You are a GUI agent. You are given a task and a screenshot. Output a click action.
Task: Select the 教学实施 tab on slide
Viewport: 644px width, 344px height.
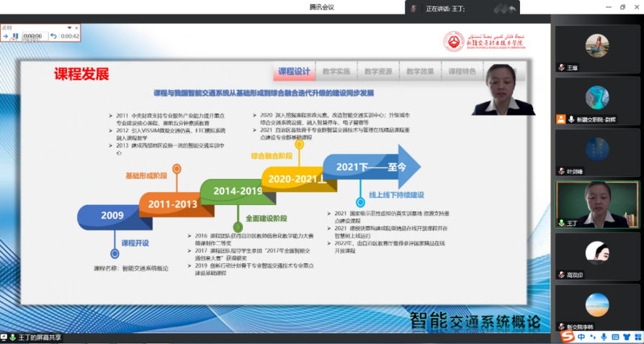click(336, 71)
